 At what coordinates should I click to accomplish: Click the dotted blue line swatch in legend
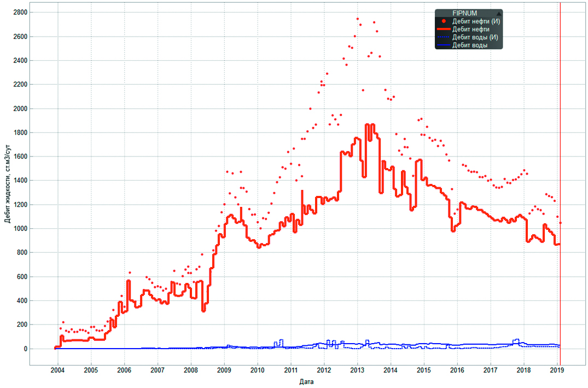tap(444, 37)
